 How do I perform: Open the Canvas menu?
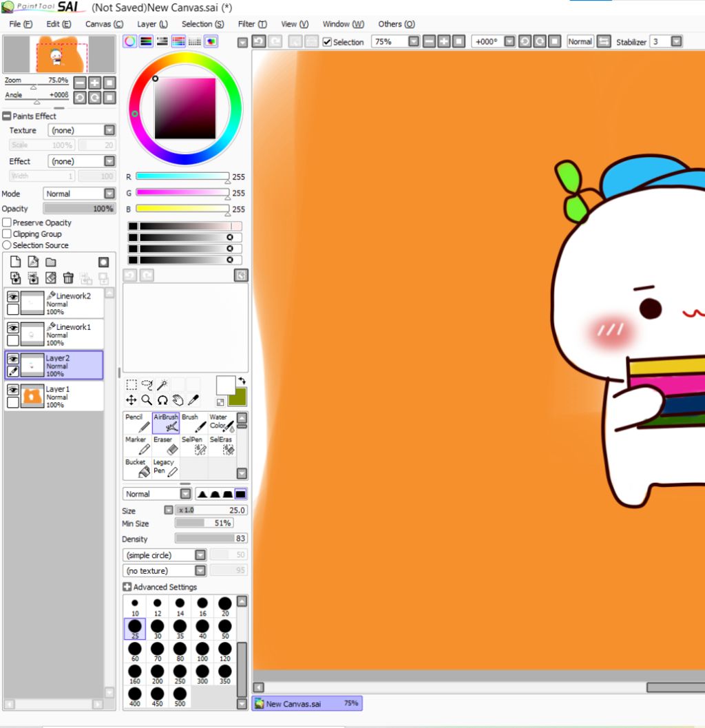point(104,23)
